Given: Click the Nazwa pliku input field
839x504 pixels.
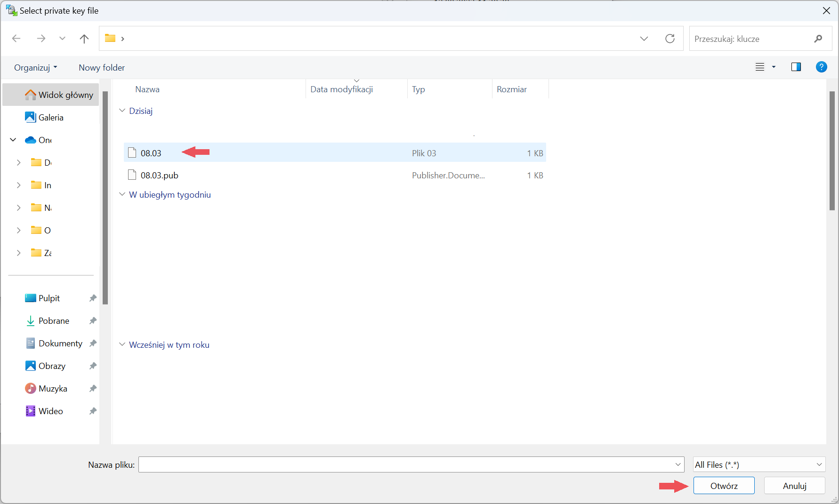Looking at the screenshot, I should tap(406, 464).
